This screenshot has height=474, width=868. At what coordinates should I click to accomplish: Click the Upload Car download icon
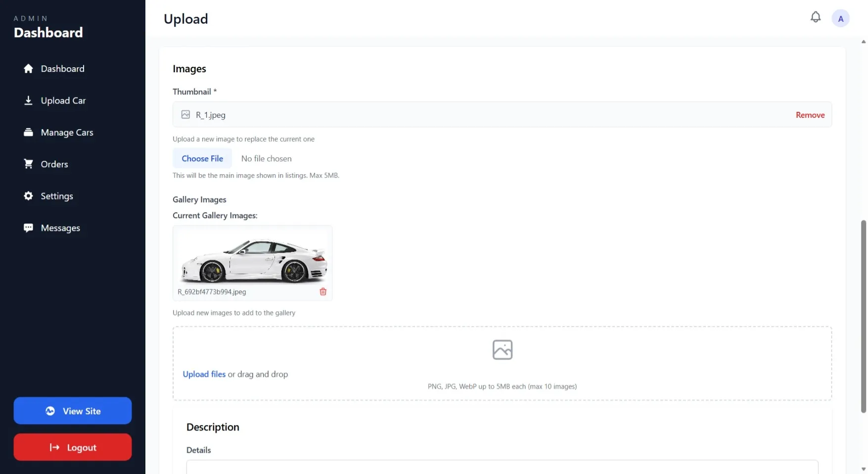[29, 100]
